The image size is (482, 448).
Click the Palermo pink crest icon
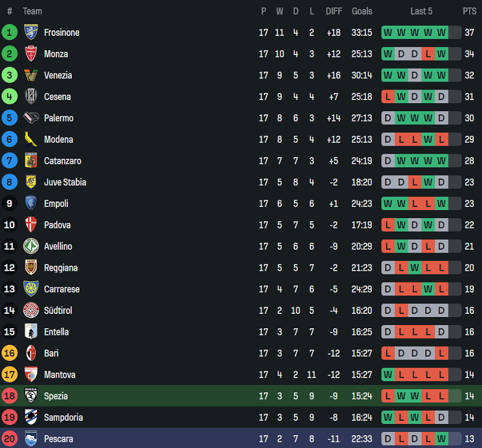point(31,118)
